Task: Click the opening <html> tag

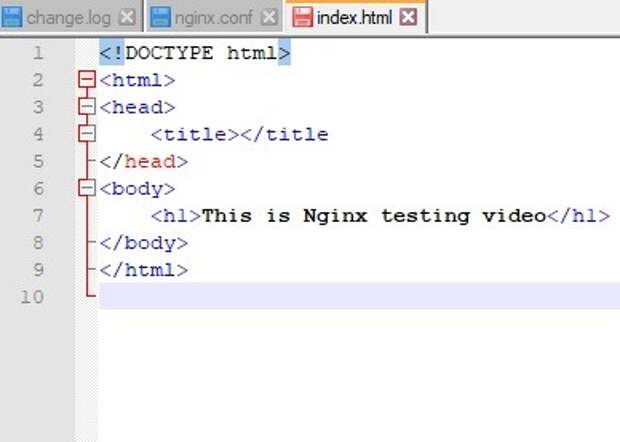Action: [137, 80]
